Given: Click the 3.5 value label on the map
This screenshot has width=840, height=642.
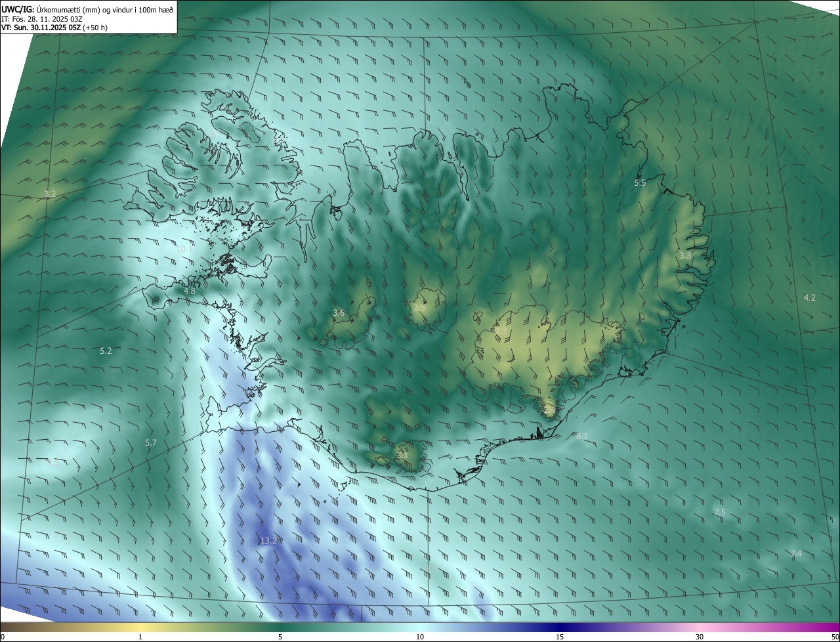Looking at the screenshot, I should 339,313.
